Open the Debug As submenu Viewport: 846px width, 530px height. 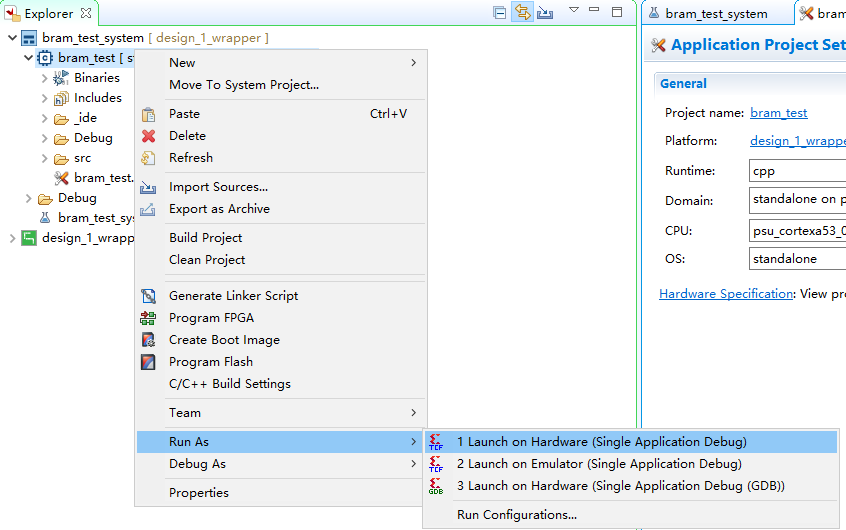click(x=281, y=464)
